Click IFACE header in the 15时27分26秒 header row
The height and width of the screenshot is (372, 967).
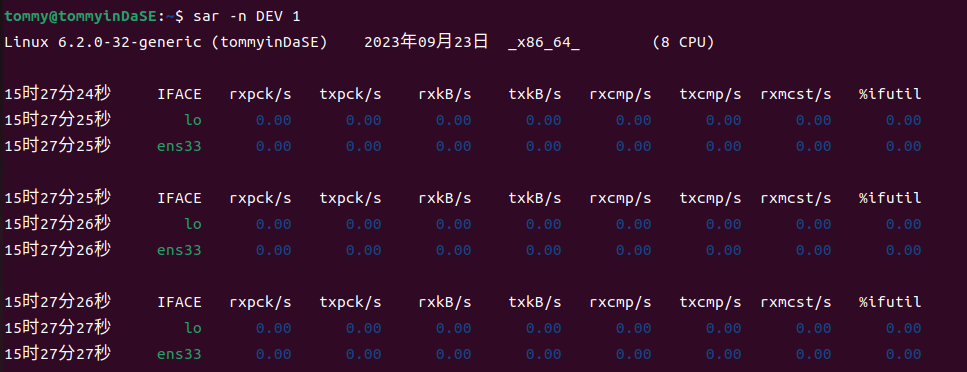tap(179, 302)
